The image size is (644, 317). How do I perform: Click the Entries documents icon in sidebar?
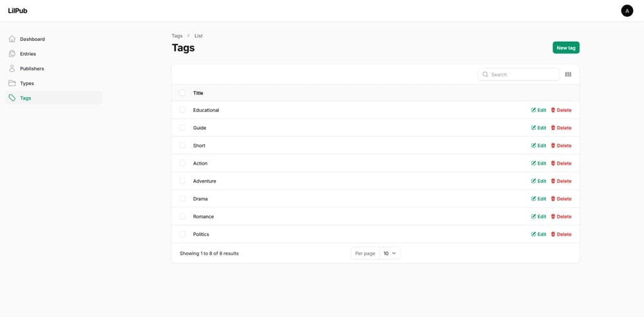click(x=12, y=54)
